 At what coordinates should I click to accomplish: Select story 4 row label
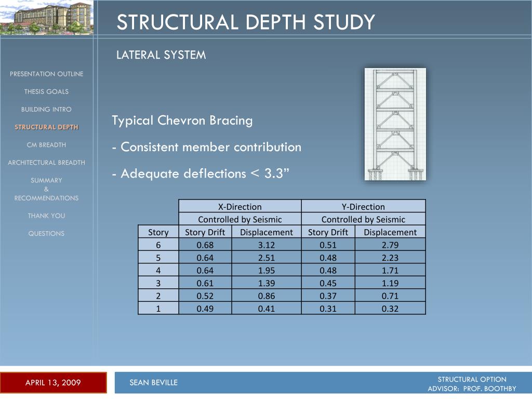(x=158, y=270)
